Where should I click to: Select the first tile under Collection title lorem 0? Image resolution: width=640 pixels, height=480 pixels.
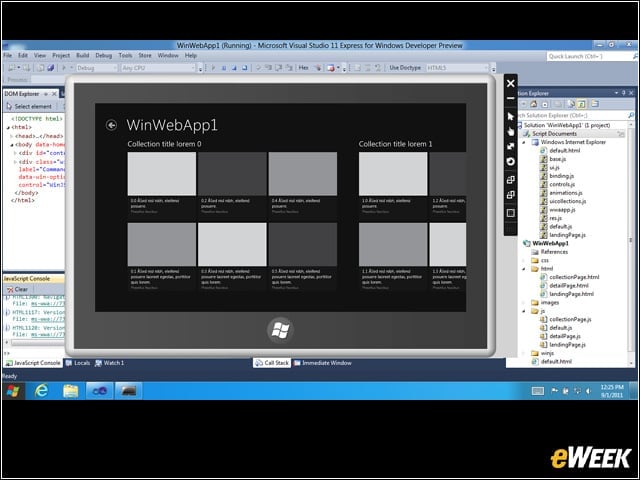coord(162,174)
